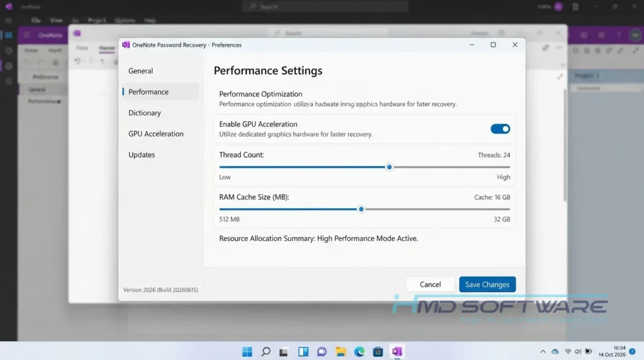Viewport: 644px width, 360px height.
Task: Open View menu in background window
Action: tap(56, 20)
